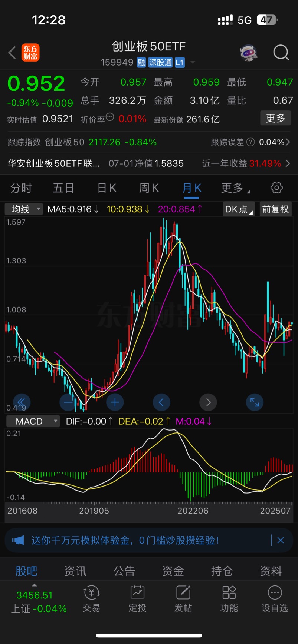Tap tracking error help question mark
This screenshot has height=644, width=298.
[251, 142]
